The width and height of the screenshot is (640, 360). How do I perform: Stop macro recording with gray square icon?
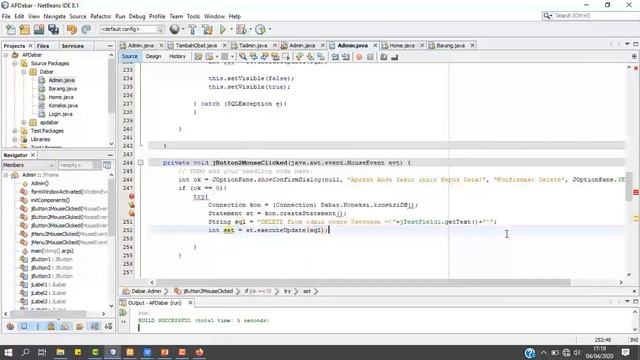click(370, 57)
